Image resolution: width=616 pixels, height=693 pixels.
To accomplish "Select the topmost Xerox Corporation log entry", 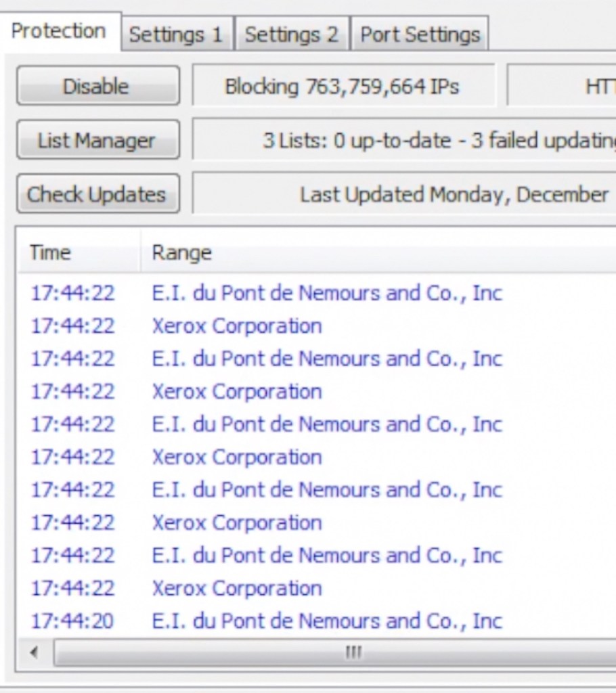I will (237, 326).
